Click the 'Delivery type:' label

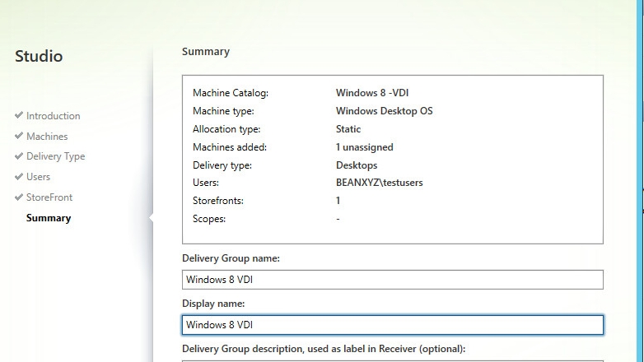coord(222,165)
